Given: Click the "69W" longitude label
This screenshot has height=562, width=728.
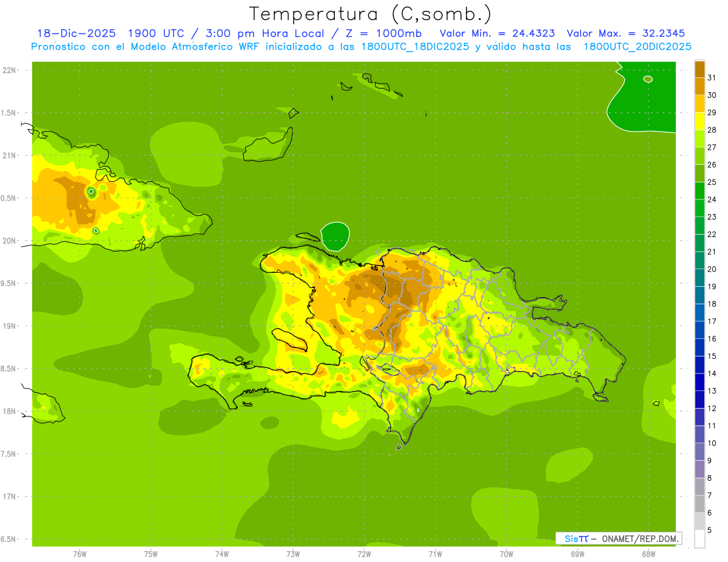Looking at the screenshot, I should click(x=578, y=554).
